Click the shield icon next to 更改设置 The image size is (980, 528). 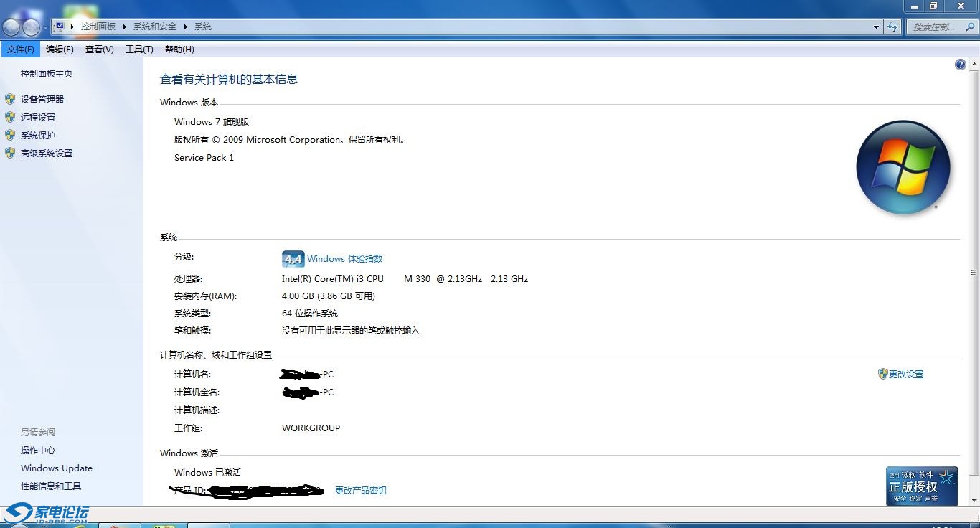(882, 374)
